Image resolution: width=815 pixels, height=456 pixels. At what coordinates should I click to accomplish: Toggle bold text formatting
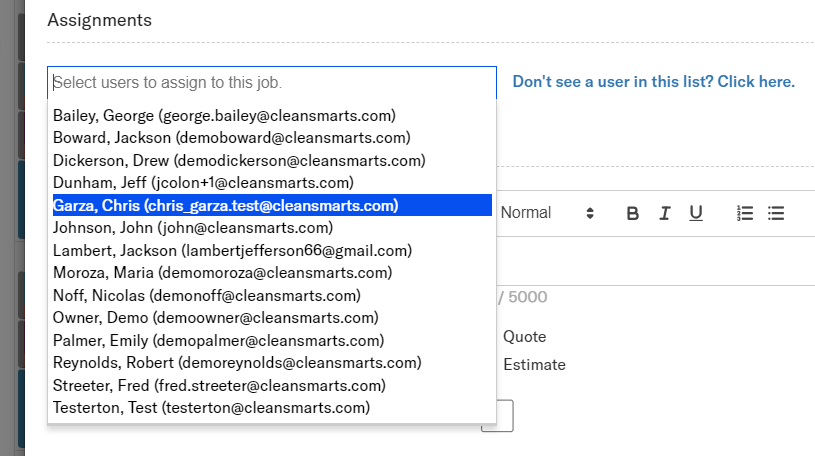[x=632, y=213]
